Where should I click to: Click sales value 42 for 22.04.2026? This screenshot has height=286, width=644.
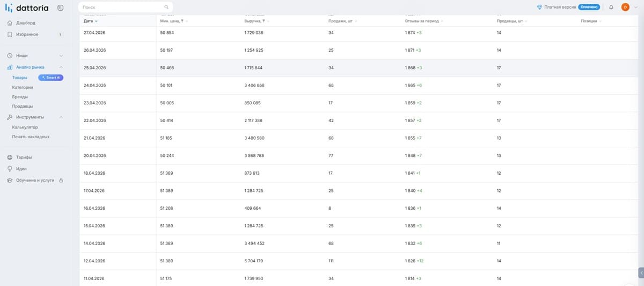pyautogui.click(x=331, y=120)
